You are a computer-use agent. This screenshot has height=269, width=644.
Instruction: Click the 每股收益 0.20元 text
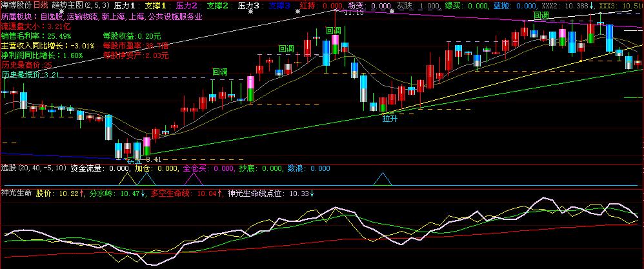(132, 36)
